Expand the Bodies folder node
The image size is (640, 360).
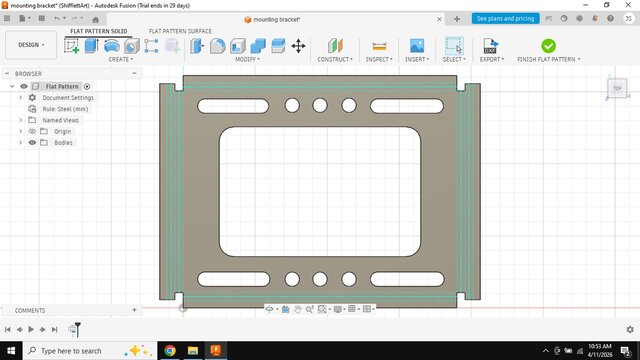(20, 142)
